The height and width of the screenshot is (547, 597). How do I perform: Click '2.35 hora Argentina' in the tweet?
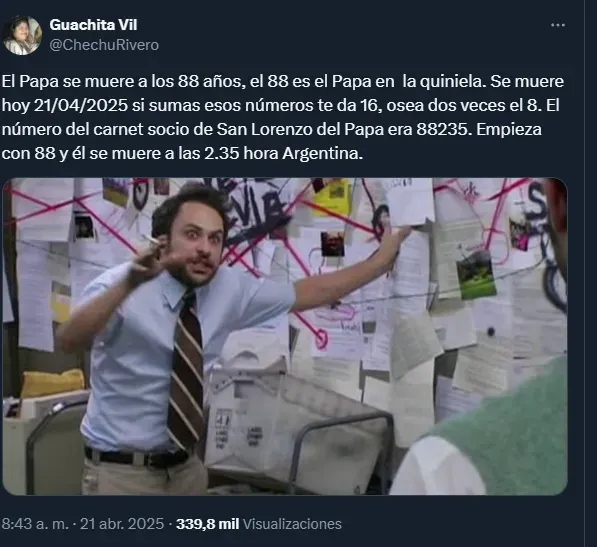pyautogui.click(x=283, y=153)
